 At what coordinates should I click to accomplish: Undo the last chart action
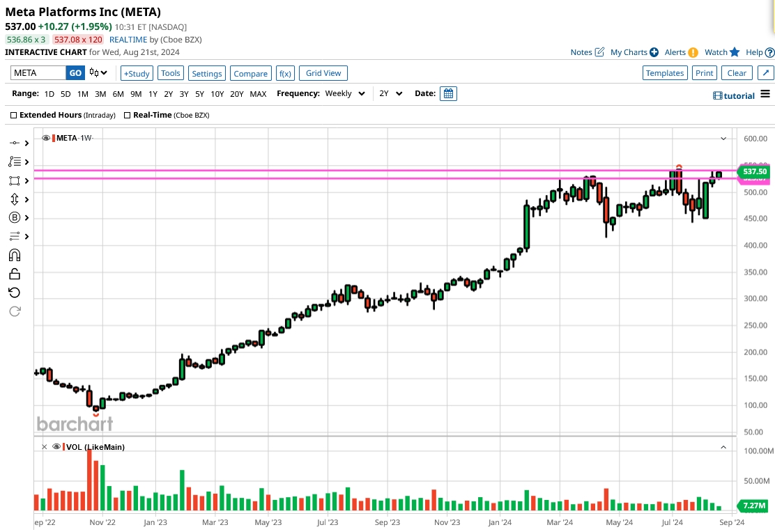(x=15, y=292)
